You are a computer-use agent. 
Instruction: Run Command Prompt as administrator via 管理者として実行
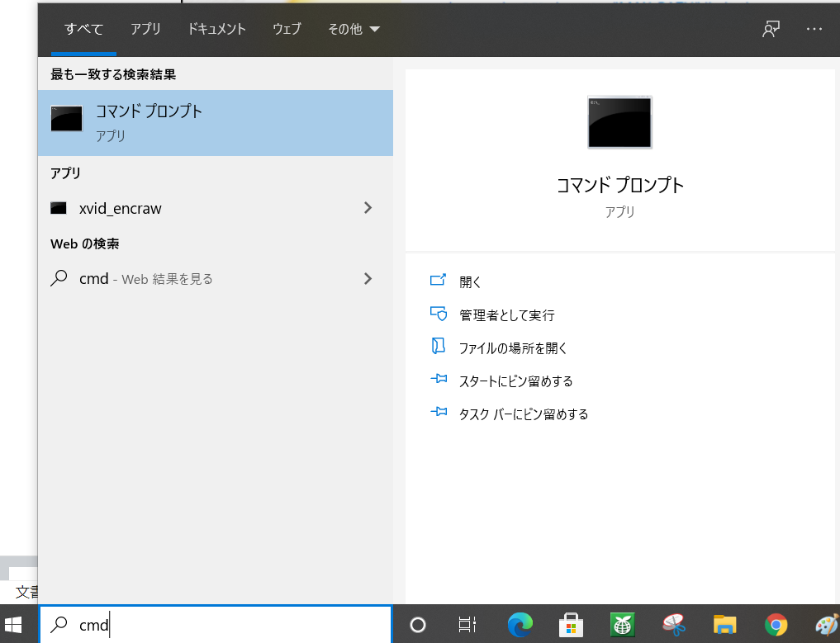tap(506, 314)
